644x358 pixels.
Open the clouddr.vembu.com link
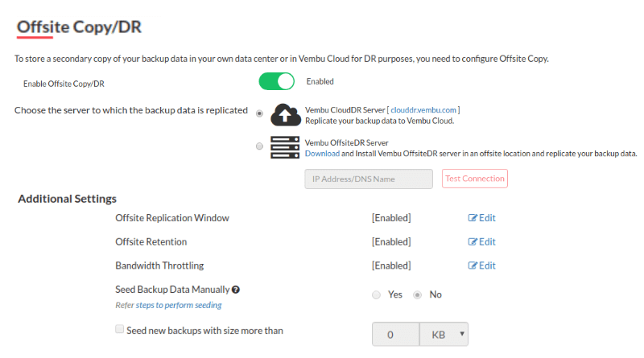[423, 110]
